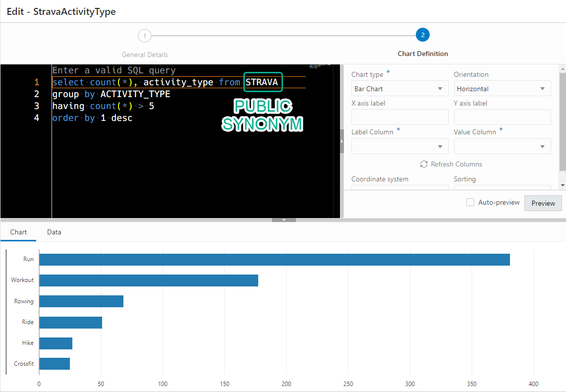Click the 'Workout' axis label
The width and height of the screenshot is (566, 392).
[22, 280]
